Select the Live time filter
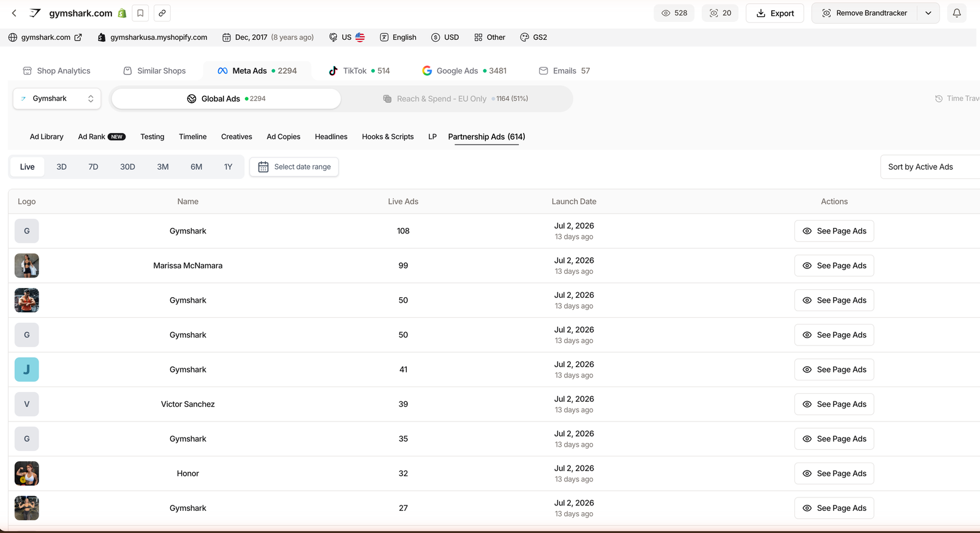The width and height of the screenshot is (980, 533). 27,167
